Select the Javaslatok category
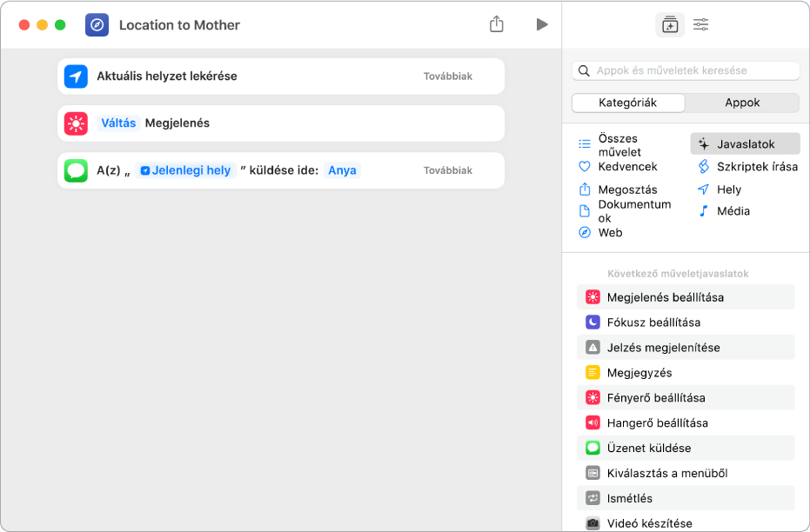Viewport: 810px width, 532px height. [x=745, y=143]
